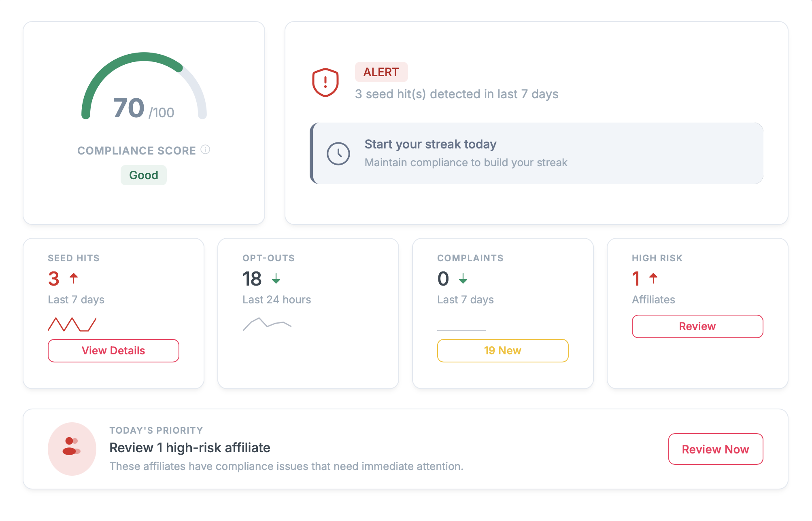
Task: Click the Complaints card header
Action: click(470, 258)
